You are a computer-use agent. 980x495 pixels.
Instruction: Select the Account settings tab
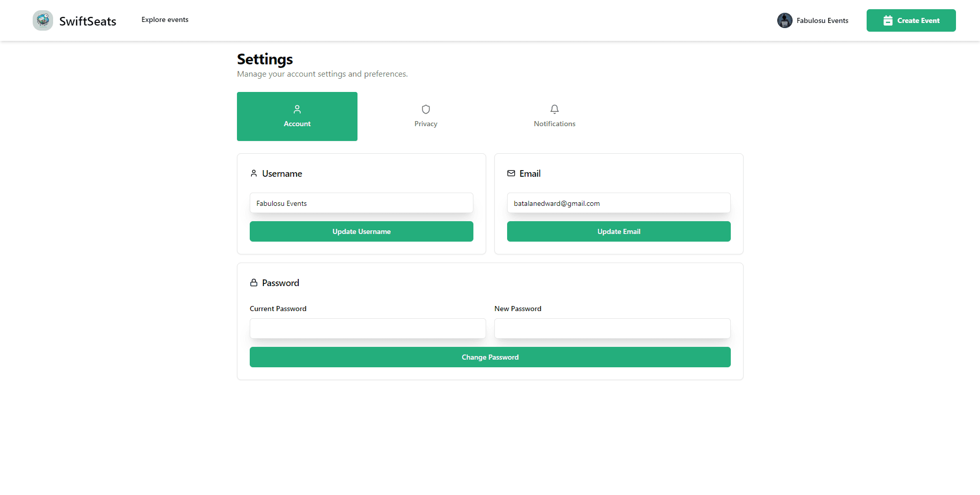coord(297,116)
